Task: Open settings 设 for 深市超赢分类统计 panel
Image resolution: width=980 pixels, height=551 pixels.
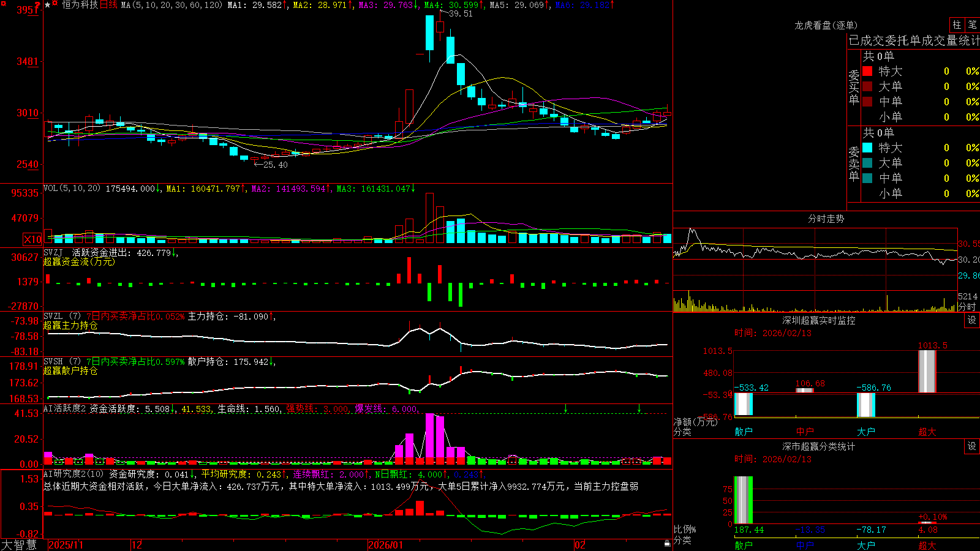Action: pos(972,446)
